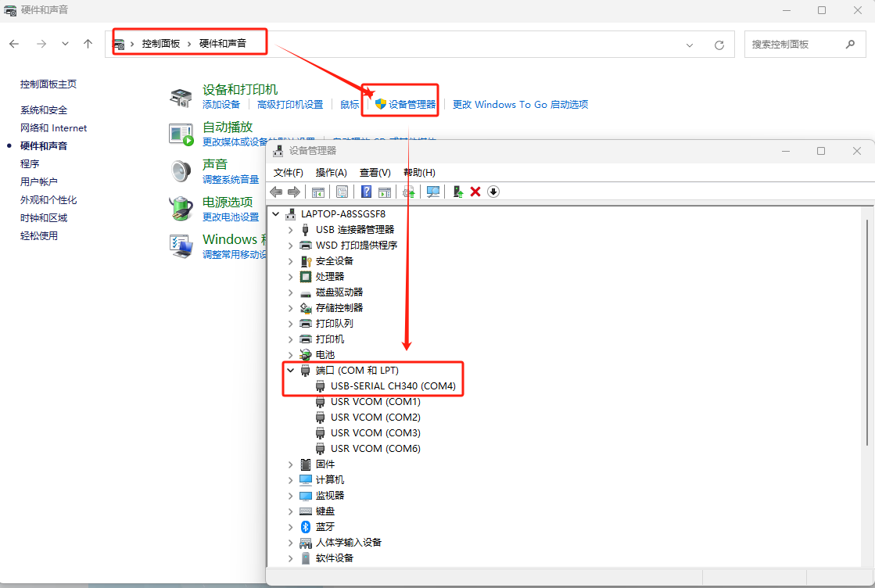Click the Bluetooth icon in device tree

305,527
